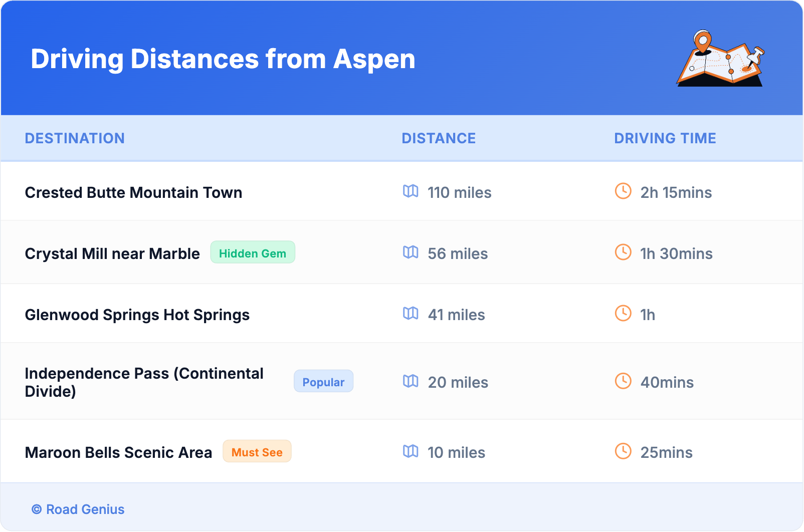Select the Crested Butte Mountain Town row

point(133,193)
